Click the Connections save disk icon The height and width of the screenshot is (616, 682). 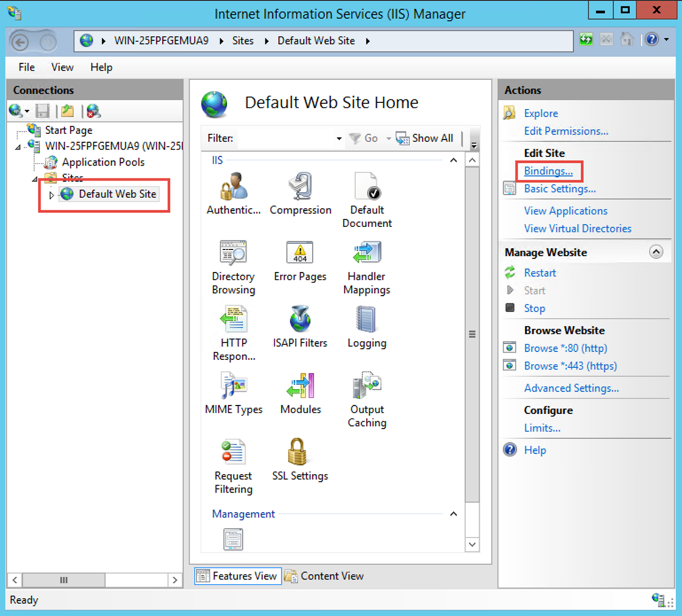tap(42, 111)
